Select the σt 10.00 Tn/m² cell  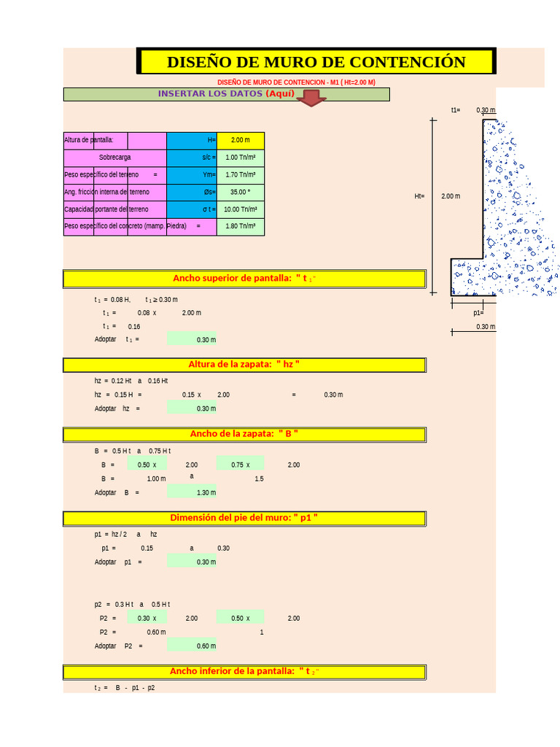[x=241, y=209]
